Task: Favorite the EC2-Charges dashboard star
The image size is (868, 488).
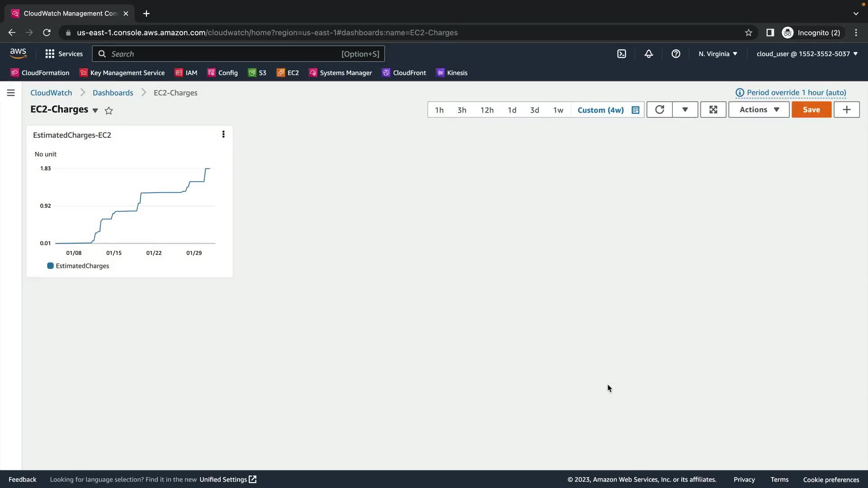Action: 109,111
